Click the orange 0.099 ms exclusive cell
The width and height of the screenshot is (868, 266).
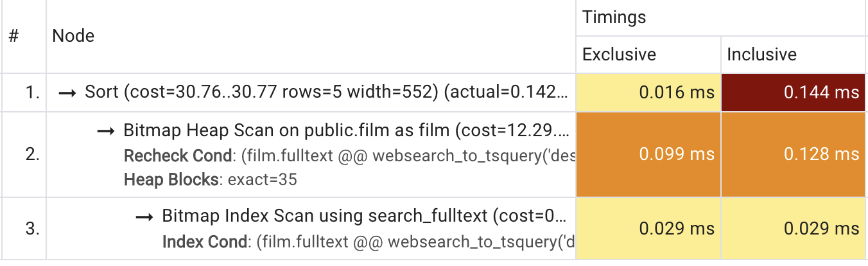[x=648, y=154]
